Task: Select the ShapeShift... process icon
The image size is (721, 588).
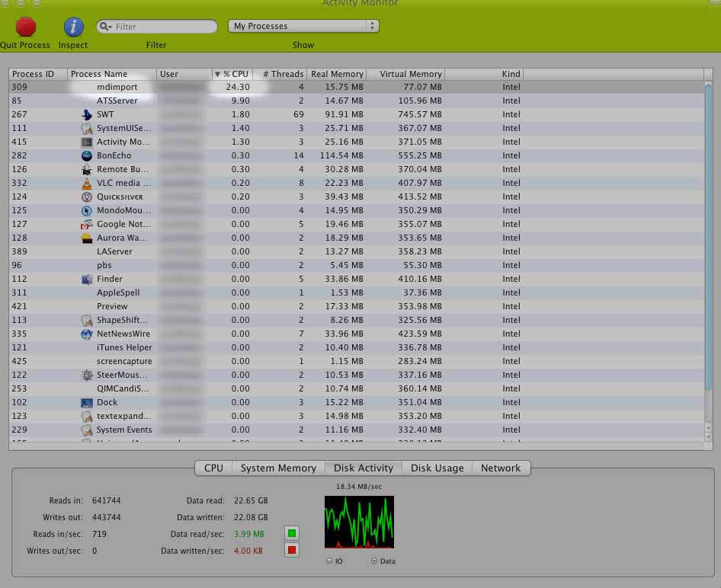Action: click(x=86, y=320)
